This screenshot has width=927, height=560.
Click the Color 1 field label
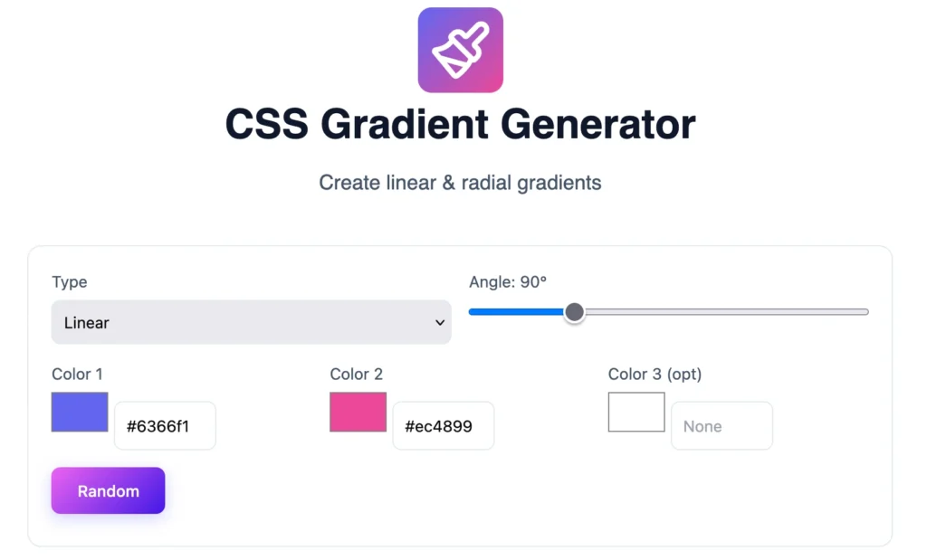77,374
